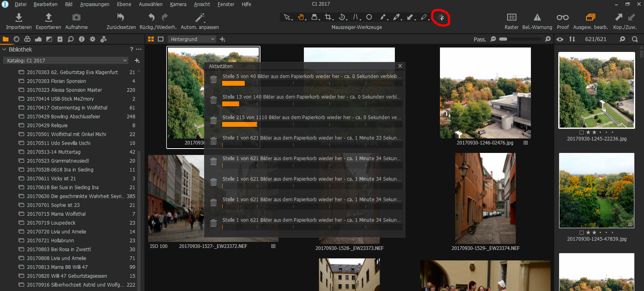The image size is (644, 291).
Task: Add a new layer with plus button
Action: coord(223,39)
